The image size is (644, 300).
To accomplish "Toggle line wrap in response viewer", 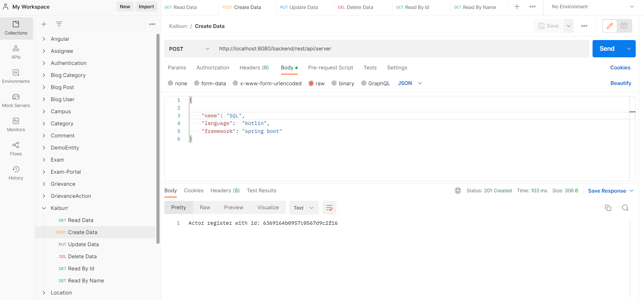I will click(329, 208).
